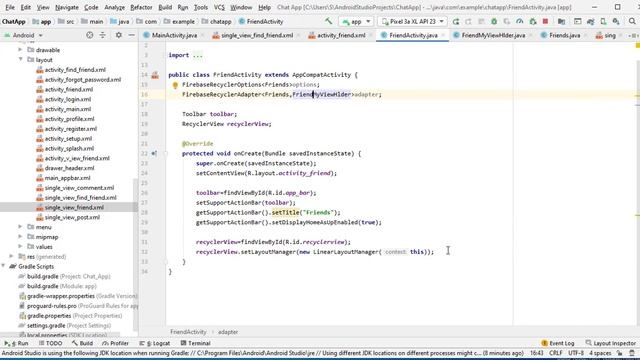This screenshot has height=360, width=640.
Task: Expand the mipmap folder
Action: pos(20,236)
